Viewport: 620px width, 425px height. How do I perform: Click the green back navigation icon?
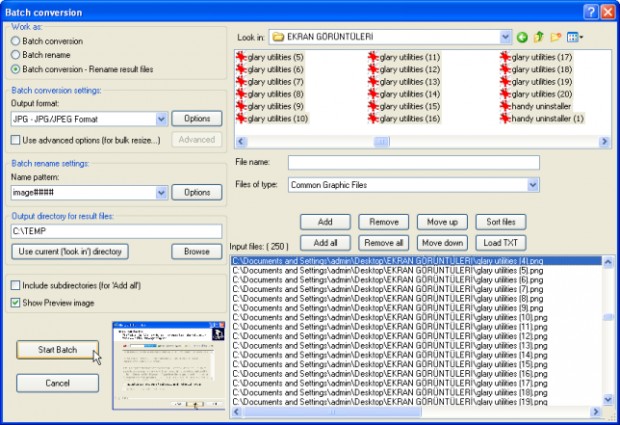tap(522, 37)
